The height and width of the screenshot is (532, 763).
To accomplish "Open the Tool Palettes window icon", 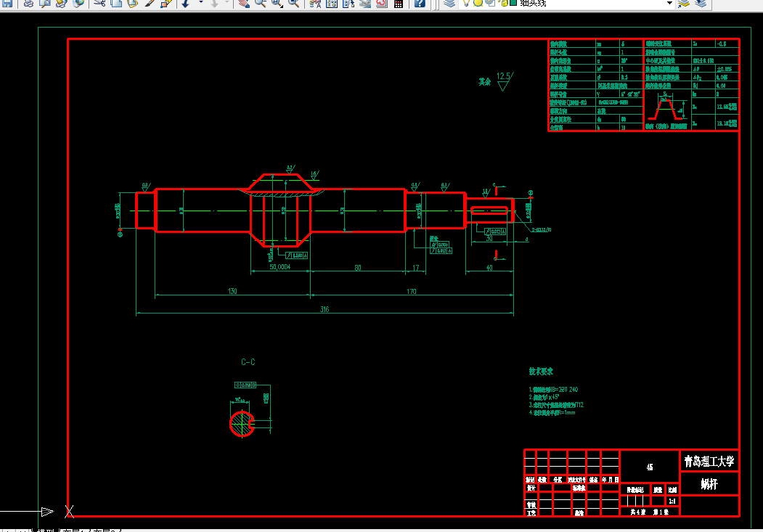I will pyautogui.click(x=348, y=3).
